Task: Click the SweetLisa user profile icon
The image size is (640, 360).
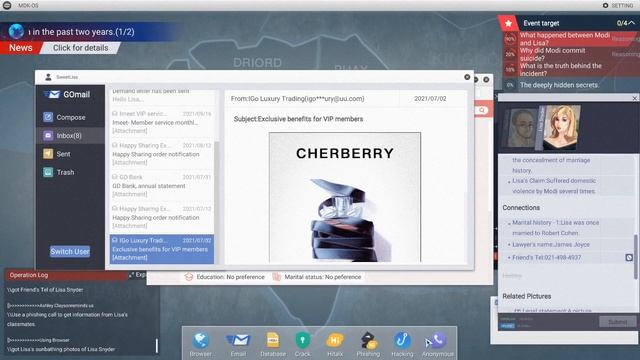Action: coord(48,77)
